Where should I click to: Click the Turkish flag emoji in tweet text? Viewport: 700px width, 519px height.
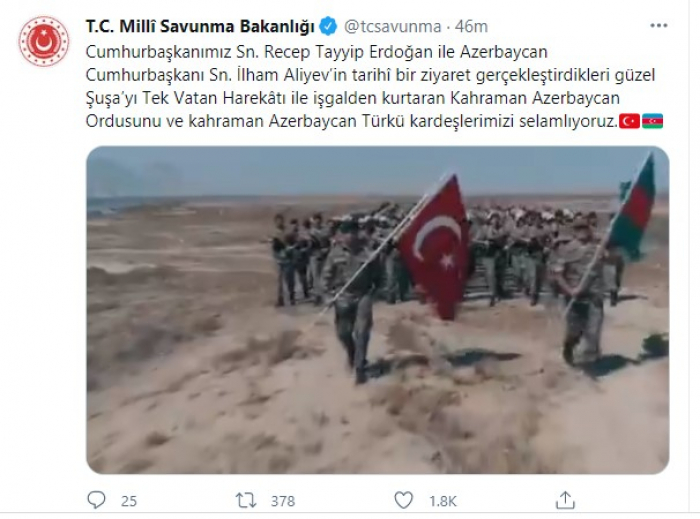pyautogui.click(x=629, y=121)
